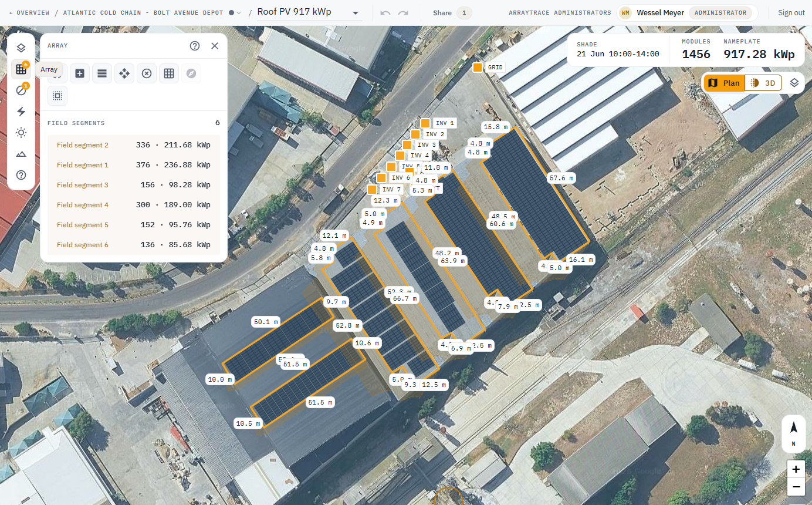The height and width of the screenshot is (505, 812).
Task: Open the Layers panel in the left sidebar
Action: pyautogui.click(x=21, y=48)
